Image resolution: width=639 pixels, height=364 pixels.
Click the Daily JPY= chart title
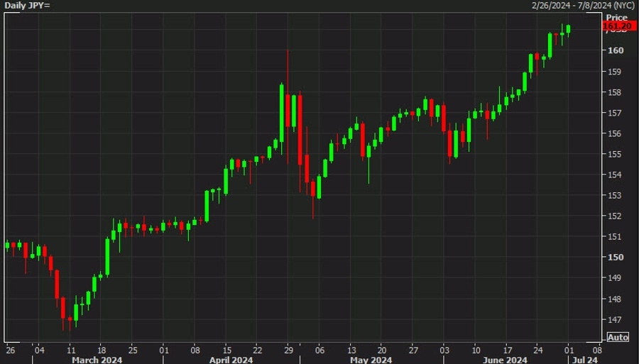[27, 6]
